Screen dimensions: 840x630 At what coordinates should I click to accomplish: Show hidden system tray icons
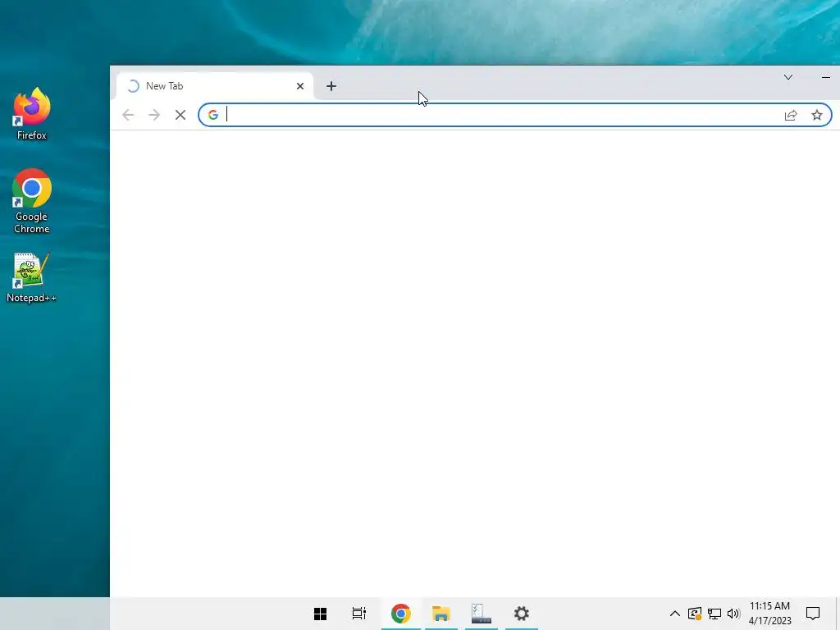tap(675, 614)
